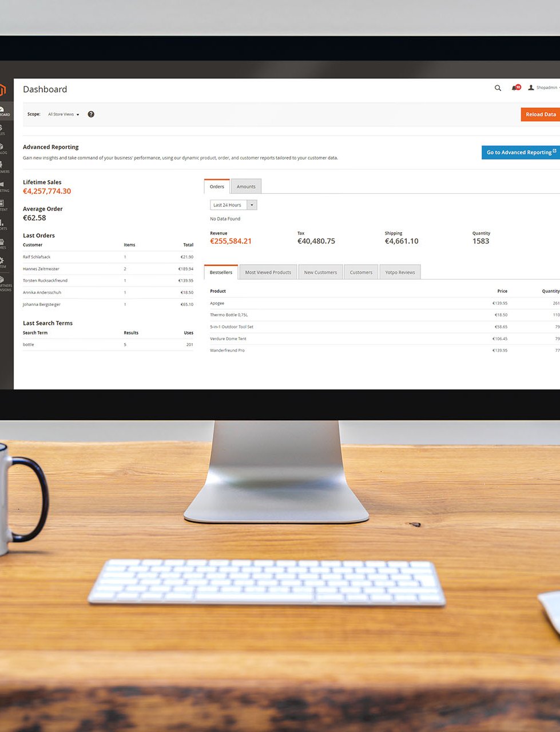
Task: Select the Most Viewed Products tab
Action: point(268,272)
